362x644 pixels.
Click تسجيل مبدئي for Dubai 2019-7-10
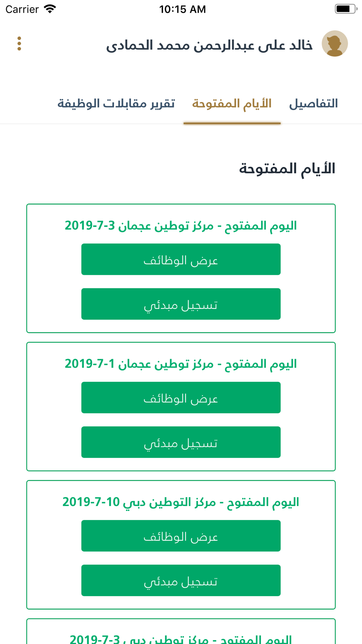click(181, 580)
